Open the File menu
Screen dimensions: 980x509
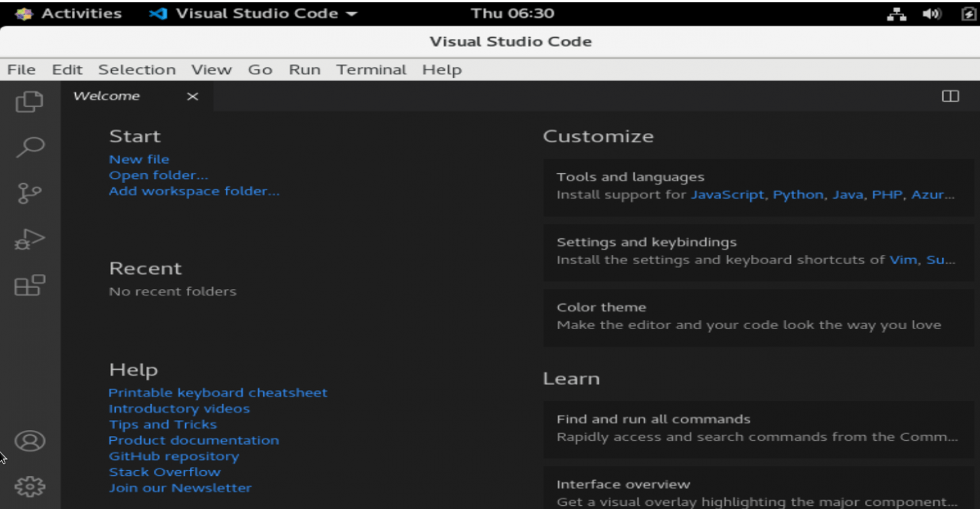coord(21,70)
